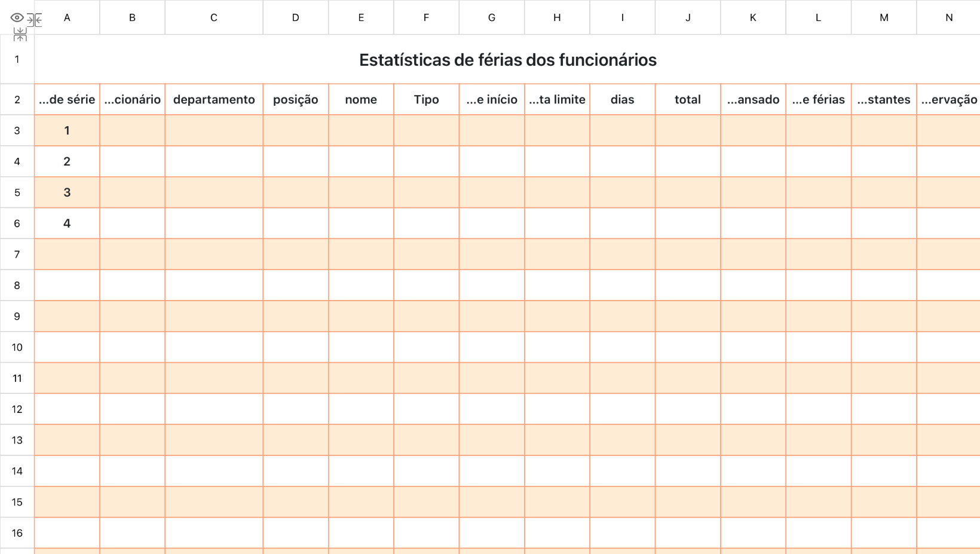Click the 'total' header cell
Viewport: 980px width, 554px height.
(x=688, y=99)
